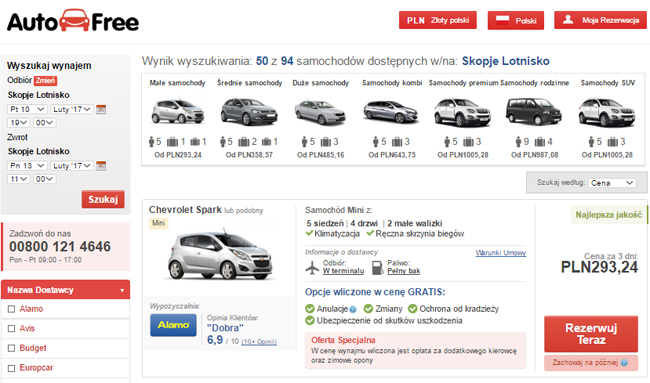
Task: Click the Avis supplier name
Action: [27, 328]
